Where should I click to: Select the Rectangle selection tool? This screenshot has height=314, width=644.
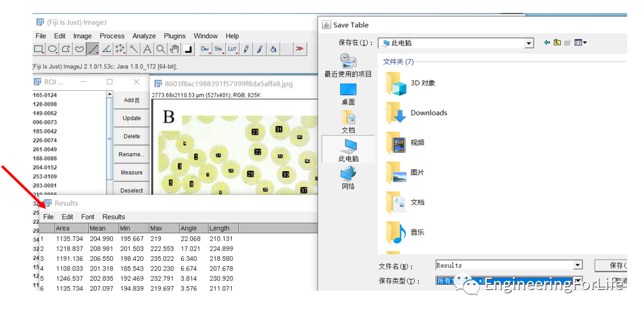(x=38, y=49)
